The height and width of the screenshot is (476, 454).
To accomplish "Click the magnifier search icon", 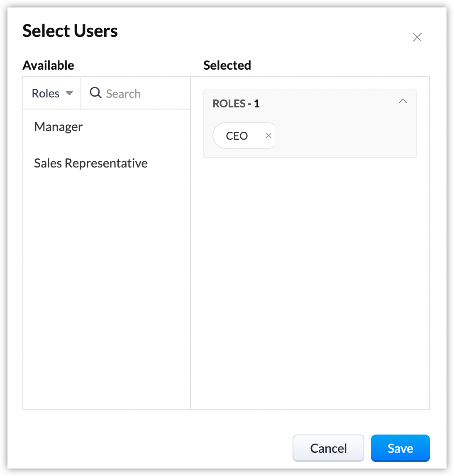I will 95,93.
